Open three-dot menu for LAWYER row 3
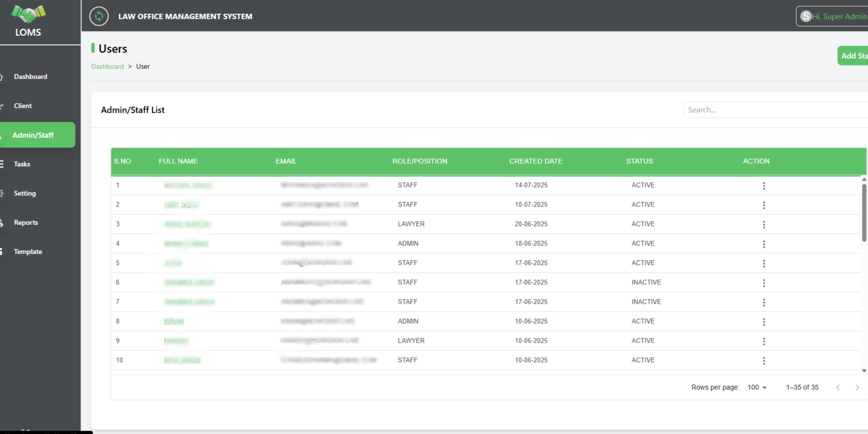Viewport: 868px width, 434px height. coord(764,224)
